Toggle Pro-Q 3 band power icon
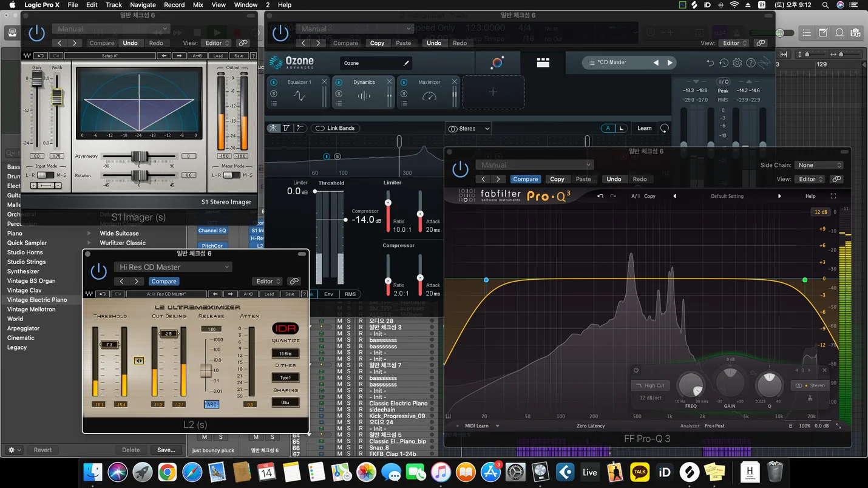Image resolution: width=868 pixels, height=488 pixels. (636, 370)
